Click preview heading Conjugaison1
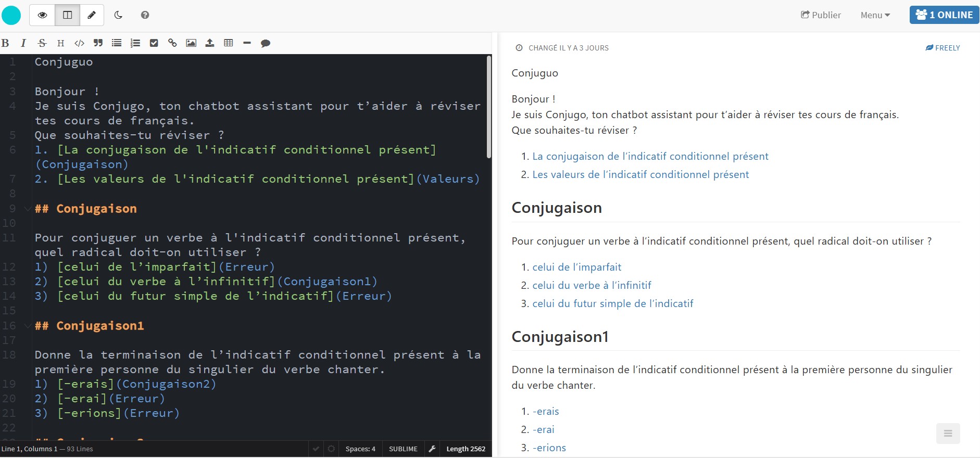This screenshot has height=458, width=980. (560, 337)
